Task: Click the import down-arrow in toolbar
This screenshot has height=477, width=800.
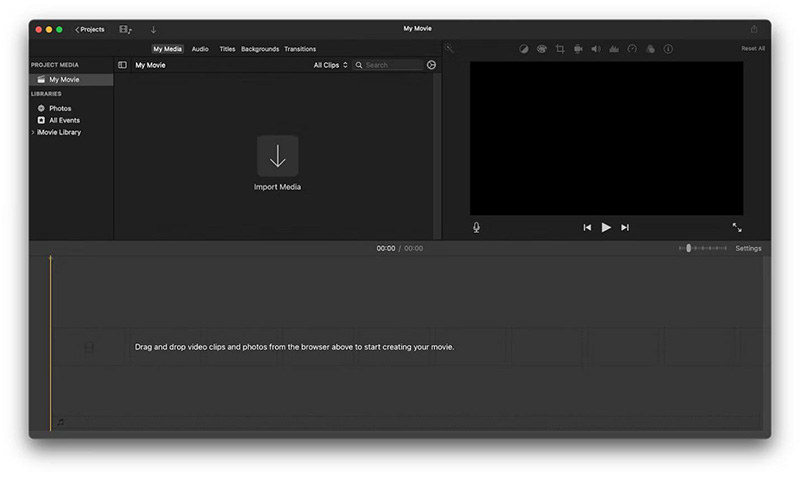Action: point(154,30)
